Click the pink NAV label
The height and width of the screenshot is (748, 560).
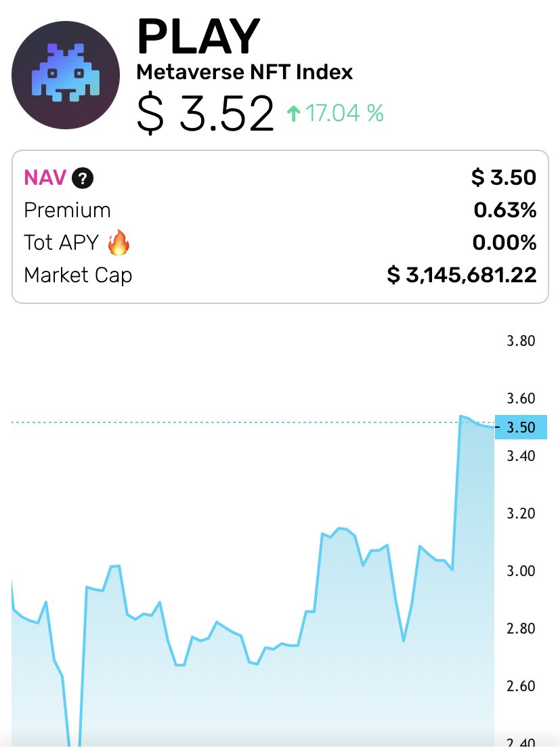coord(45,178)
